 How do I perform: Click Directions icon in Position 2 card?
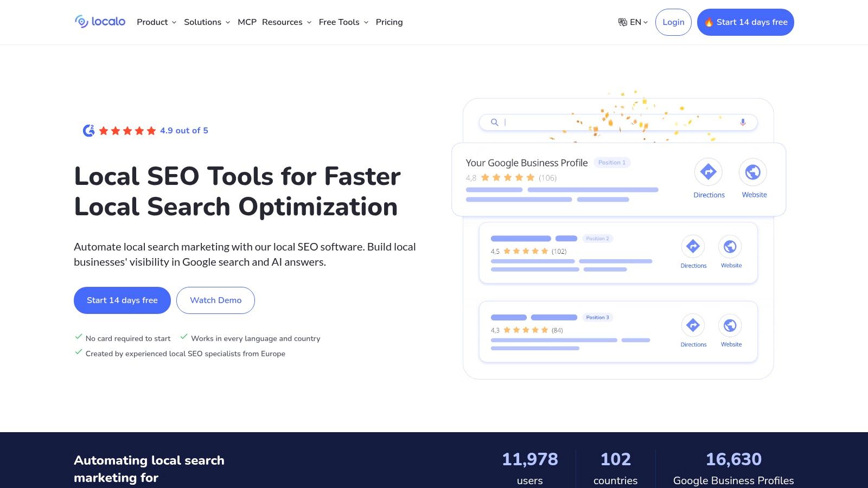coord(693,246)
